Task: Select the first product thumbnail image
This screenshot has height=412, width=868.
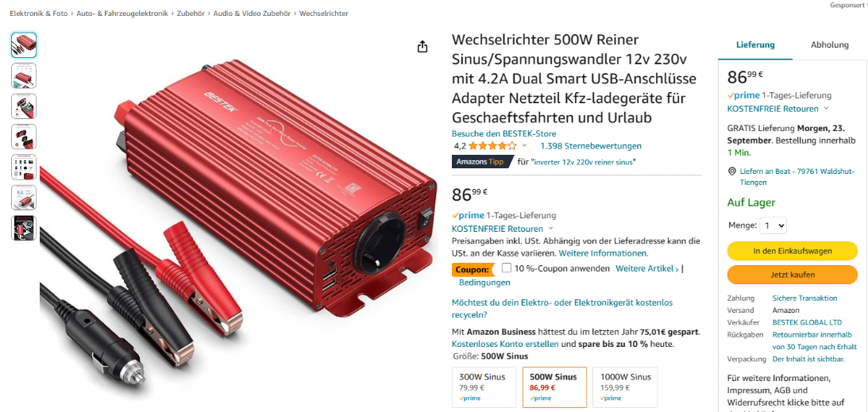Action: coord(24,45)
